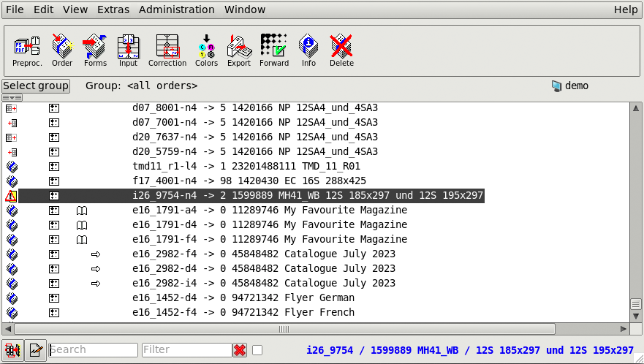Open the Order tool
Viewport: 644px width, 364px height.
tap(62, 51)
